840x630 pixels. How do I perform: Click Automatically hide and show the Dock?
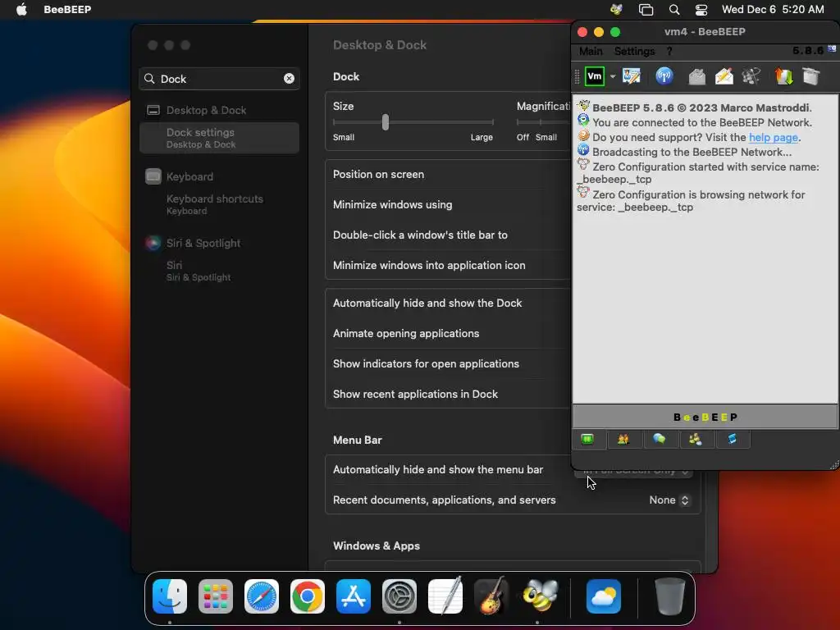pyautogui.click(x=448, y=304)
